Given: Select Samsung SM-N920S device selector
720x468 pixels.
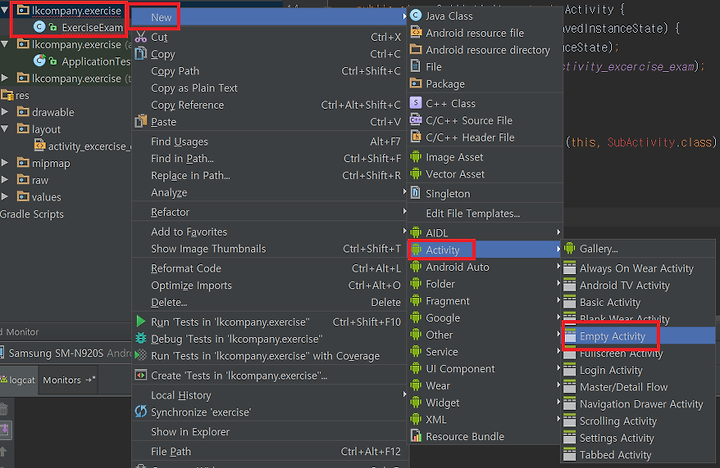Looking at the screenshot, I should [x=66, y=353].
